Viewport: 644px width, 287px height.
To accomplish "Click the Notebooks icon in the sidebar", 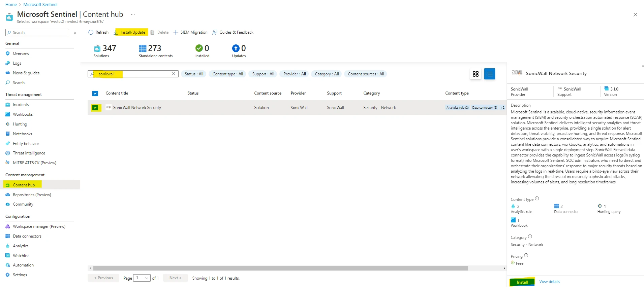I will pos(8,134).
